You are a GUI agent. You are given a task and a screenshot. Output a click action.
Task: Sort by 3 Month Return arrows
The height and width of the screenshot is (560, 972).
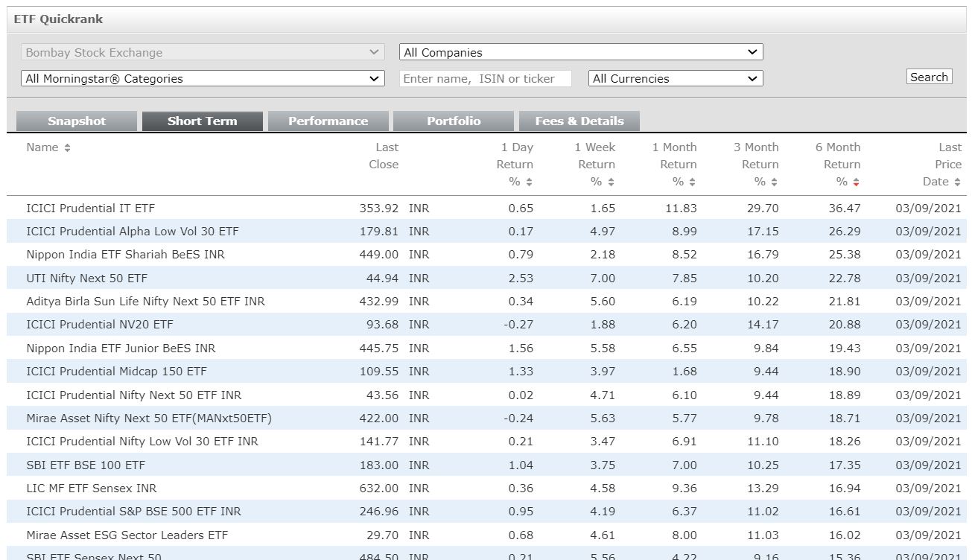[x=774, y=182]
